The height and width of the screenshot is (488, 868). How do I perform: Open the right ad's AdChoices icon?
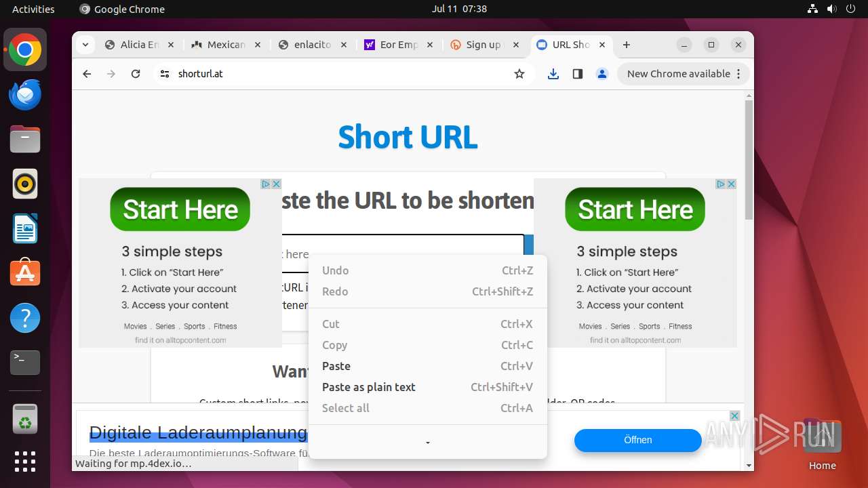(x=722, y=184)
